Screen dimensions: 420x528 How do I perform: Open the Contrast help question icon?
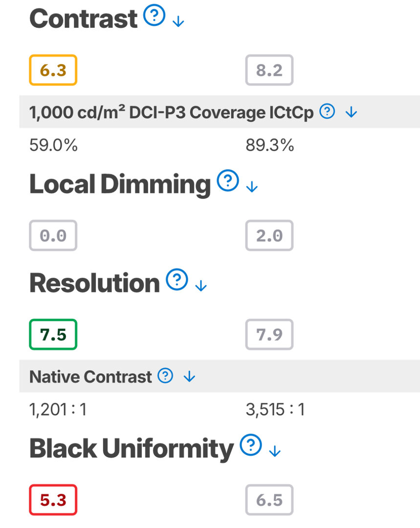(x=154, y=17)
